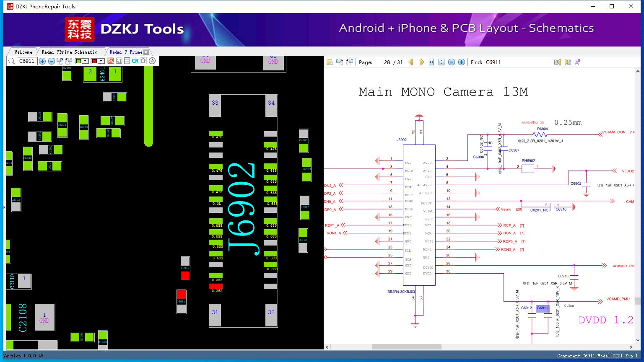Rotate schematic page clockwise
Viewport: 644px width, 362px height.
pyautogui.click(x=339, y=62)
